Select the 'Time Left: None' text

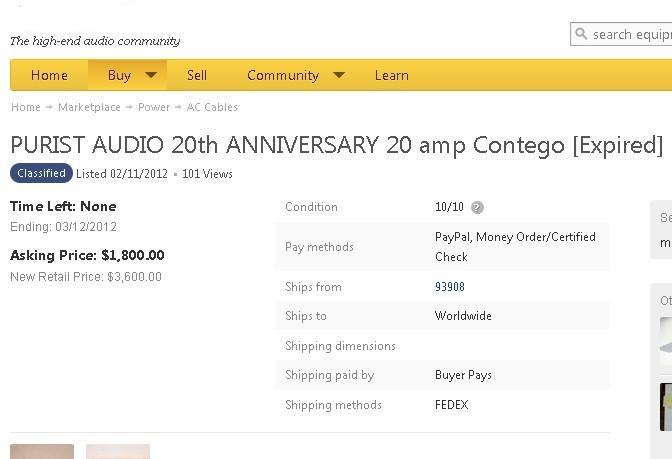point(63,206)
